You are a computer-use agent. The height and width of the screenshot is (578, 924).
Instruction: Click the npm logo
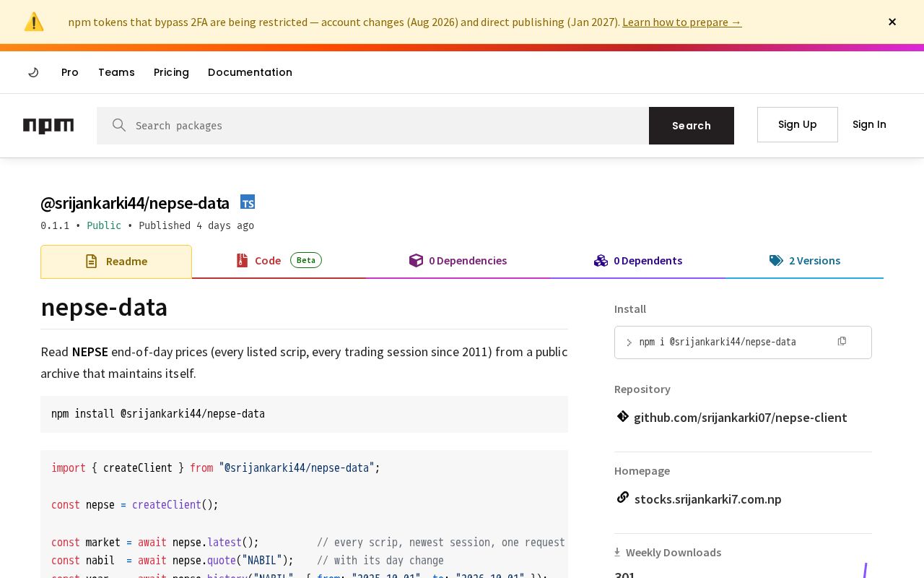coord(48,126)
